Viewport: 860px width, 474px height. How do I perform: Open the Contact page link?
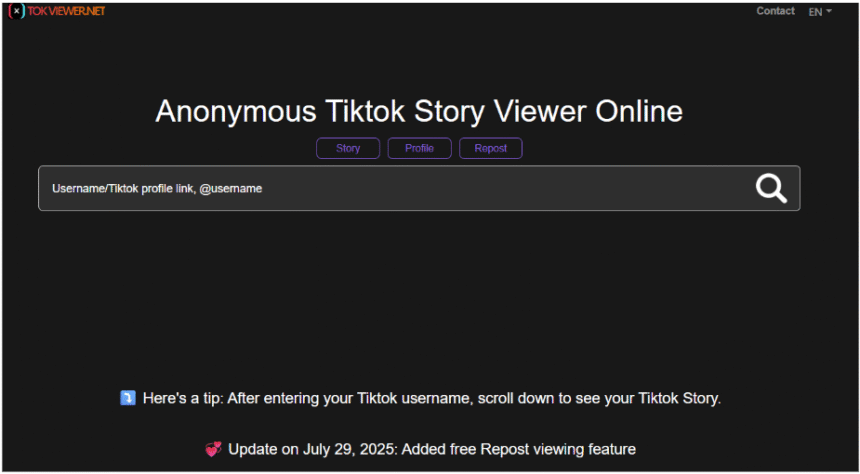pyautogui.click(x=775, y=11)
